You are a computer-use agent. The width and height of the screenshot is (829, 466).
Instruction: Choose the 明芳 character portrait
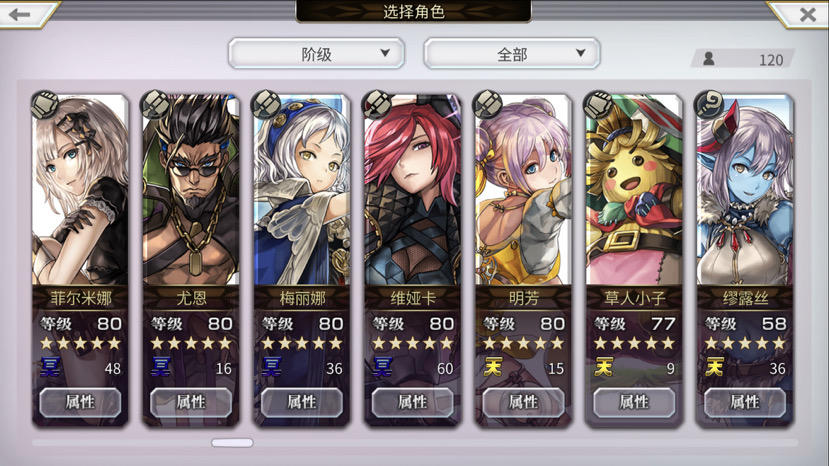(523, 190)
